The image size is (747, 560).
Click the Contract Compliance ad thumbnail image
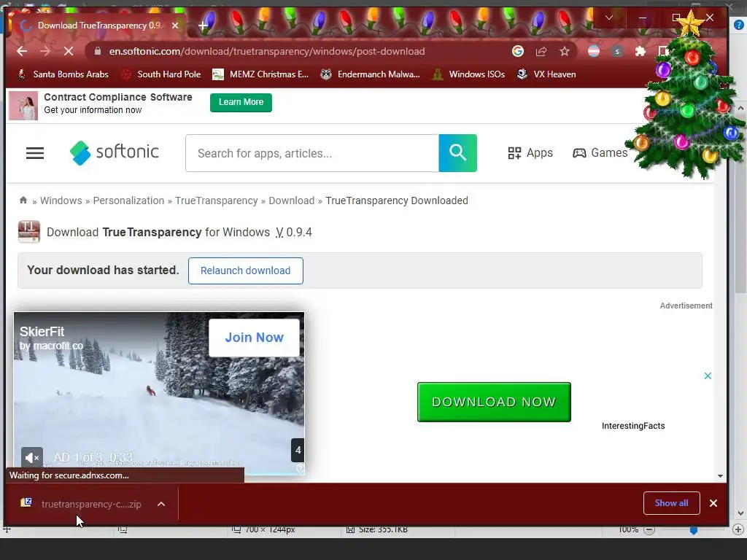[x=23, y=105]
